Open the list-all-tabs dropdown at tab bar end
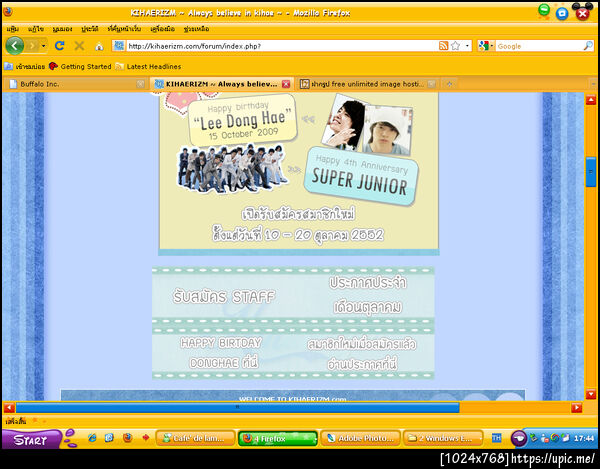The image size is (600, 469). click(x=593, y=84)
